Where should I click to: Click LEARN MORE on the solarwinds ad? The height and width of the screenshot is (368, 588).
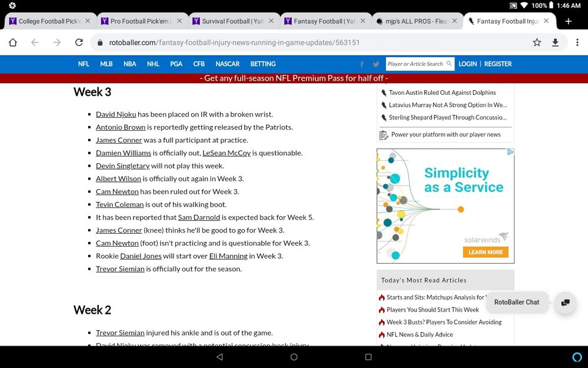tap(486, 252)
